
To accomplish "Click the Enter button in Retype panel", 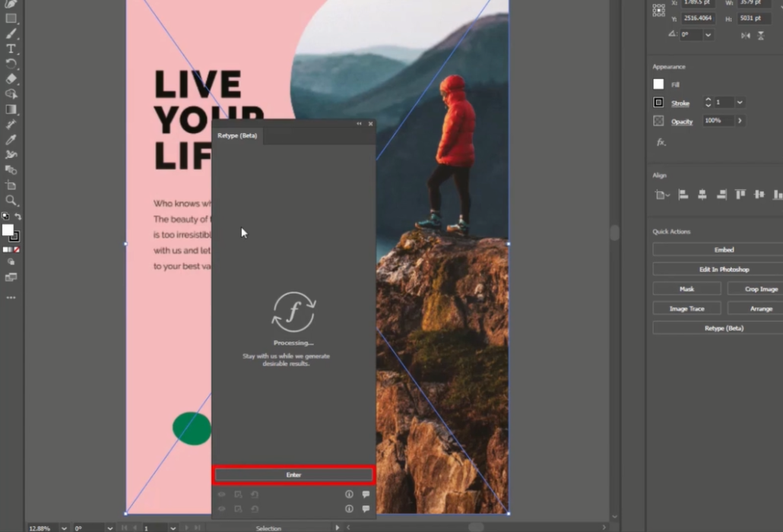I will point(293,475).
